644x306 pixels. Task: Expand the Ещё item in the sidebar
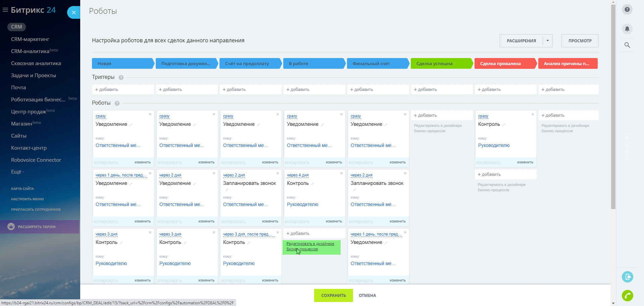click(x=17, y=172)
